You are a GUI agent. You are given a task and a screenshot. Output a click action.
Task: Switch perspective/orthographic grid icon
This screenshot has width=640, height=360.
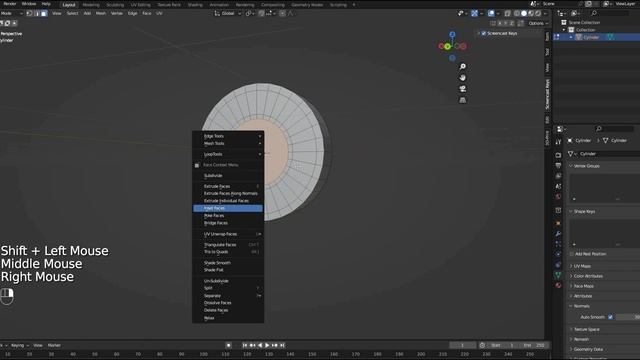pos(462,100)
